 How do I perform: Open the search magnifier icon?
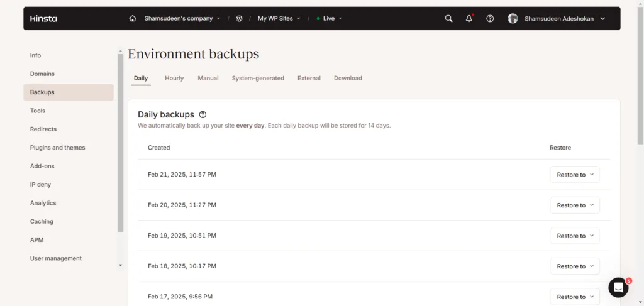[448, 18]
